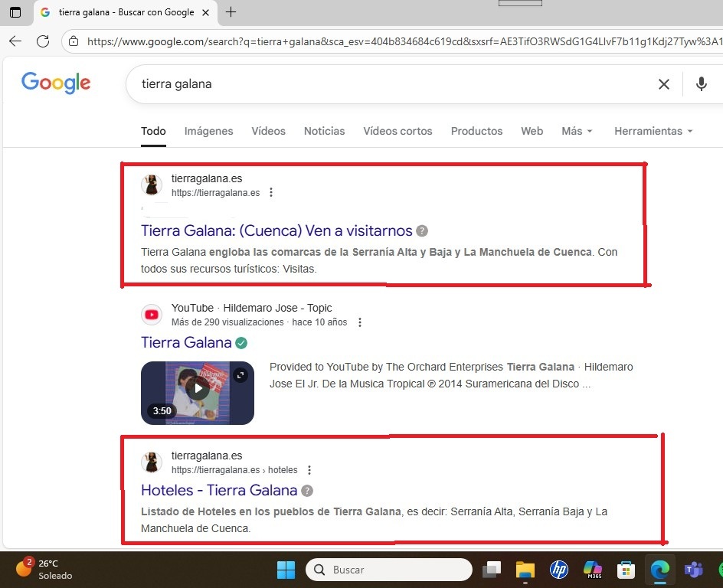The height and width of the screenshot is (588, 723).
Task: Open three-dot menu beside tierragalana.es result
Action: tap(271, 192)
